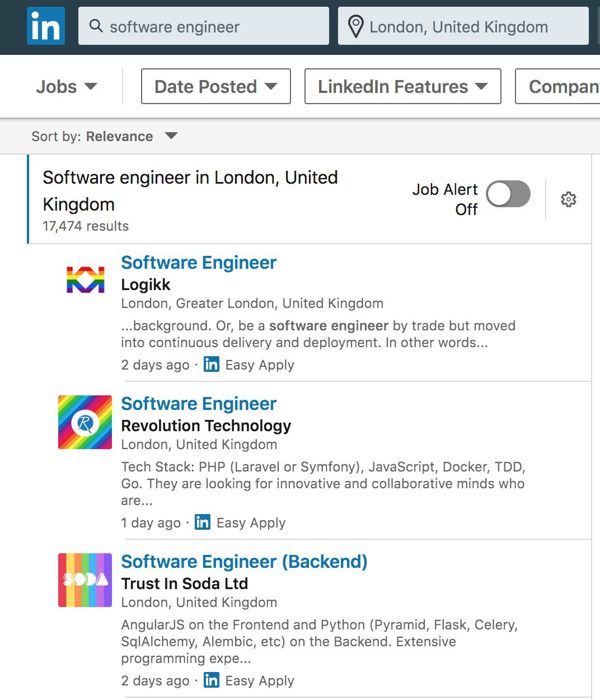Click the '1 day ago' posting date
The width and height of the screenshot is (600, 700).
click(151, 523)
